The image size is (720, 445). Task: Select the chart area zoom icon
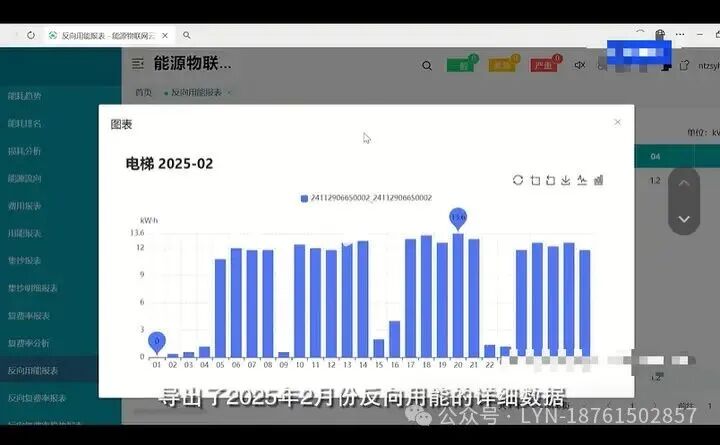(535, 180)
